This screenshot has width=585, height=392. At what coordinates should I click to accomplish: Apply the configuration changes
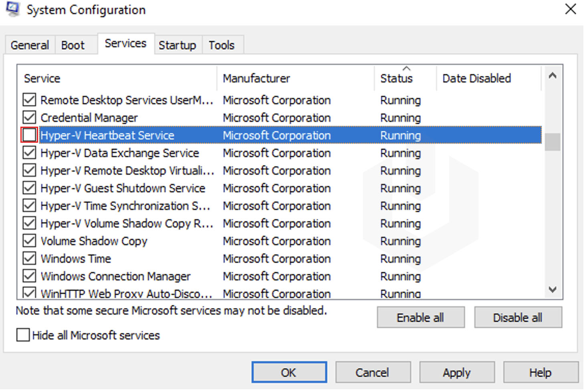pyautogui.click(x=456, y=372)
